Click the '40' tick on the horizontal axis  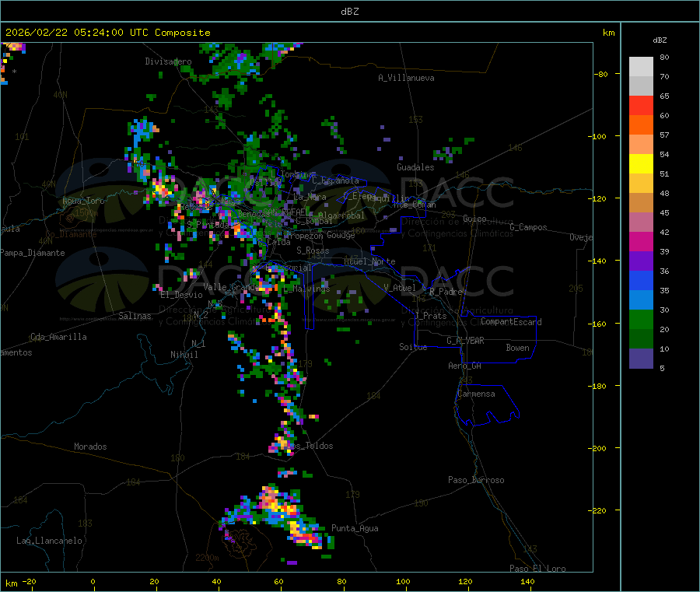click(216, 581)
